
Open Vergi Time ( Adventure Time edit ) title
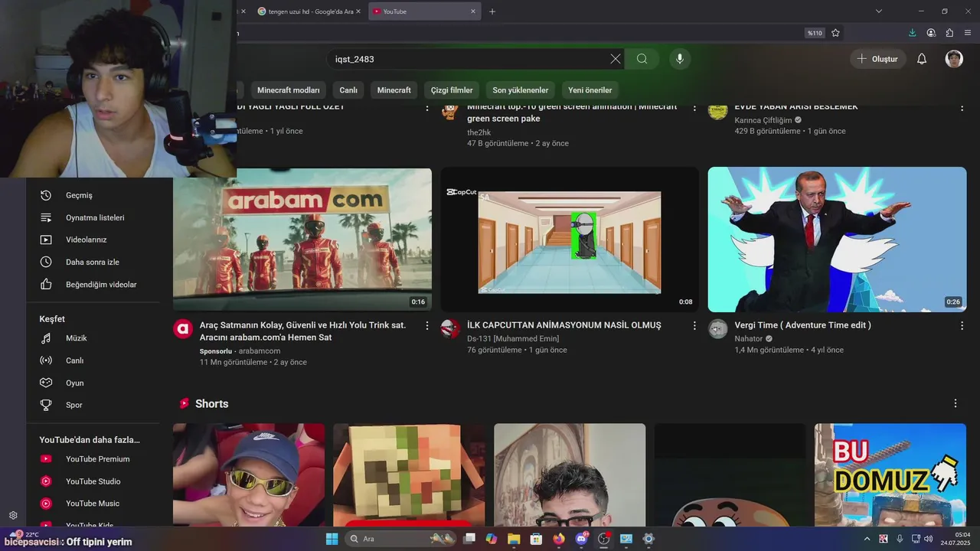point(802,325)
